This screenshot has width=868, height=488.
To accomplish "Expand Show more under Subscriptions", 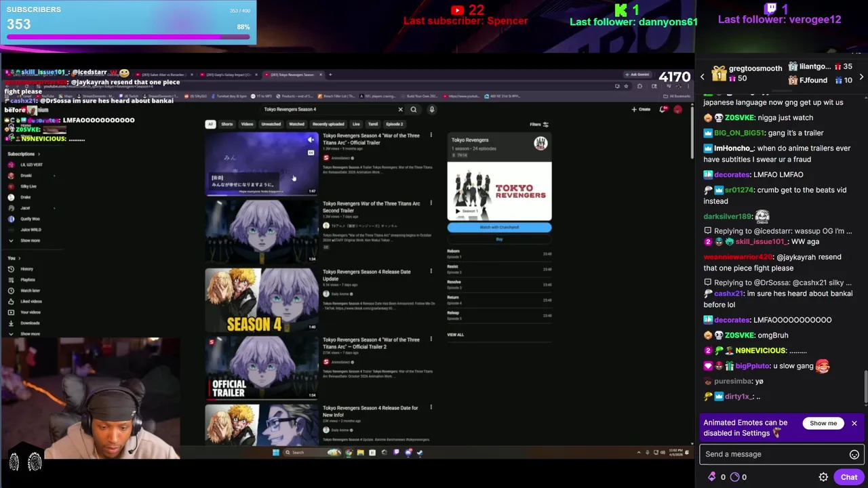I will 30,241.
